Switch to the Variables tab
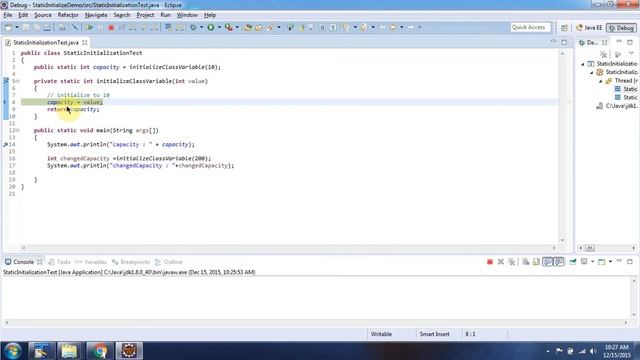The height and width of the screenshot is (360, 640). coord(91,262)
